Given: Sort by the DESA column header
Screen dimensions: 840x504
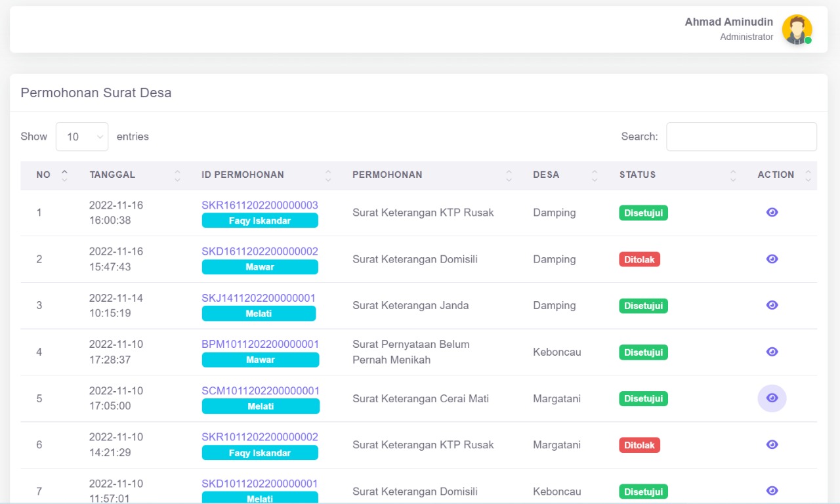Looking at the screenshot, I should click(546, 175).
